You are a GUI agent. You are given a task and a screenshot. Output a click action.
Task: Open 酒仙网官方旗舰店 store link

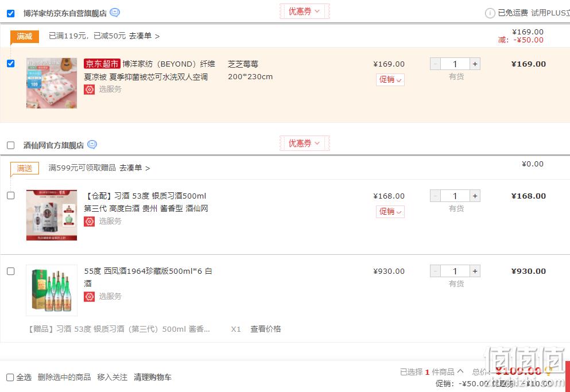53,145
